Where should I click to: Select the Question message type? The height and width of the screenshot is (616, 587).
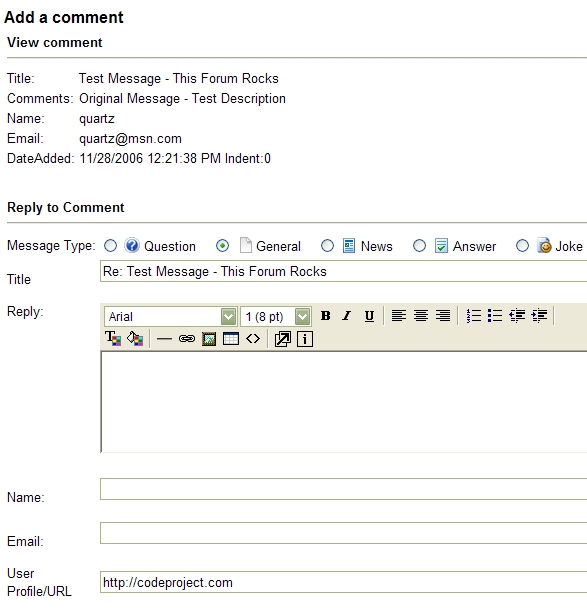tap(110, 246)
